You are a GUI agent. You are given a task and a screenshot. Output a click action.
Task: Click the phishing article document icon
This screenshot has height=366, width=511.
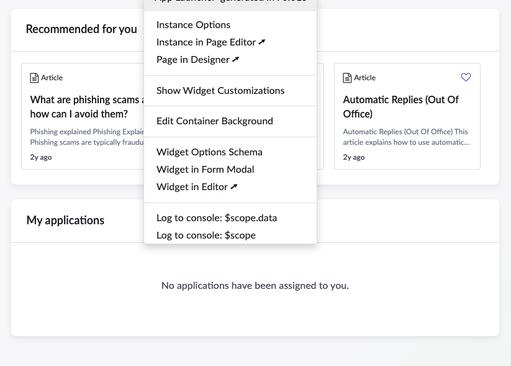coord(34,78)
